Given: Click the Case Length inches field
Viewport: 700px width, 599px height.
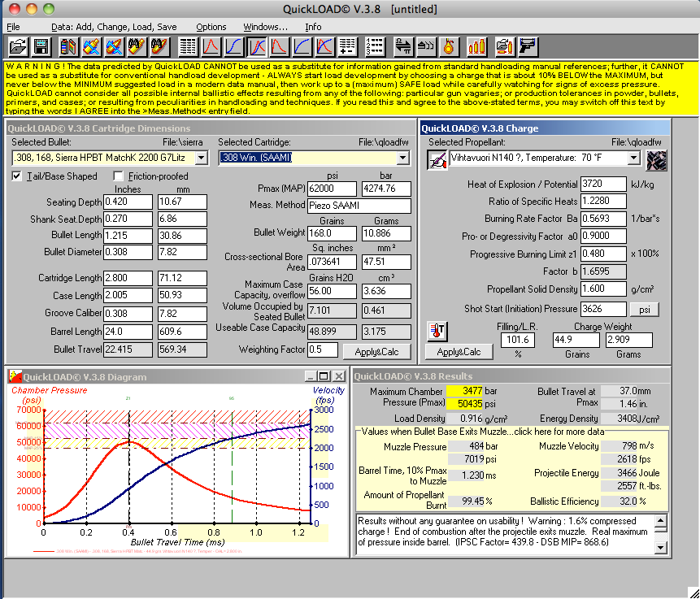Looking at the screenshot, I should (x=128, y=296).
